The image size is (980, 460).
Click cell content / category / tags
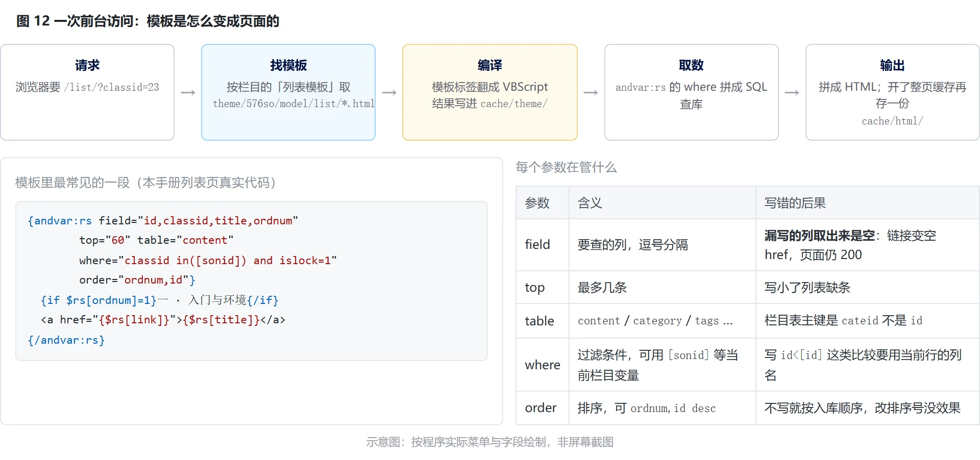(x=663, y=321)
